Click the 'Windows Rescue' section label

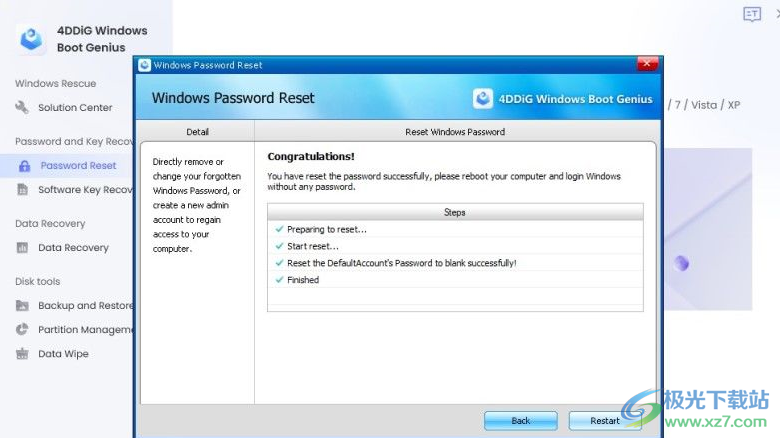[55, 83]
